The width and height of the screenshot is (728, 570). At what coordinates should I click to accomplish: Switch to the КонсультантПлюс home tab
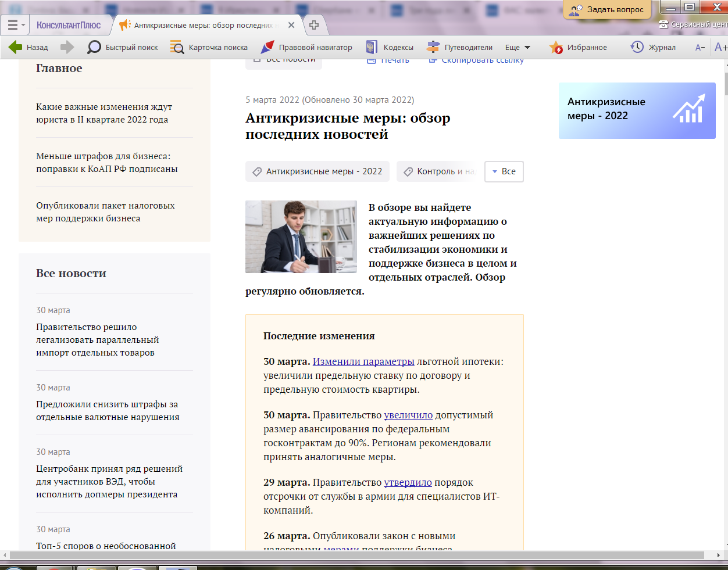[x=69, y=25]
